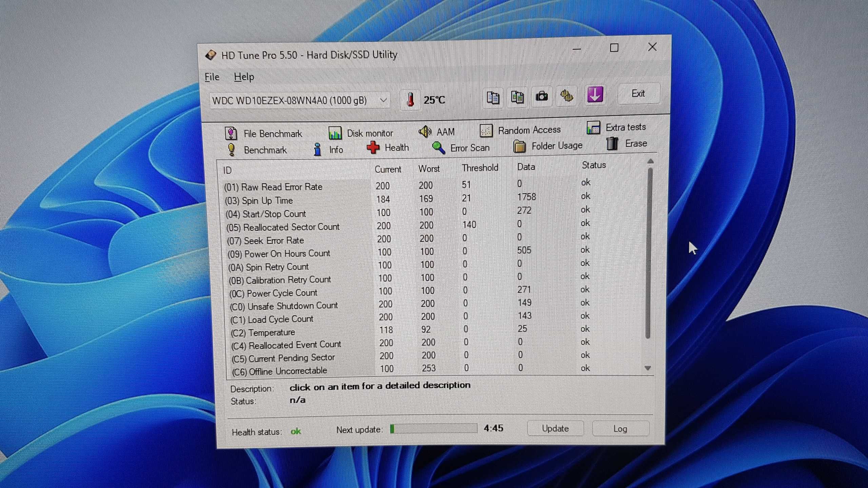868x488 pixels.
Task: Click the thermometer temperature icon
Action: [410, 100]
